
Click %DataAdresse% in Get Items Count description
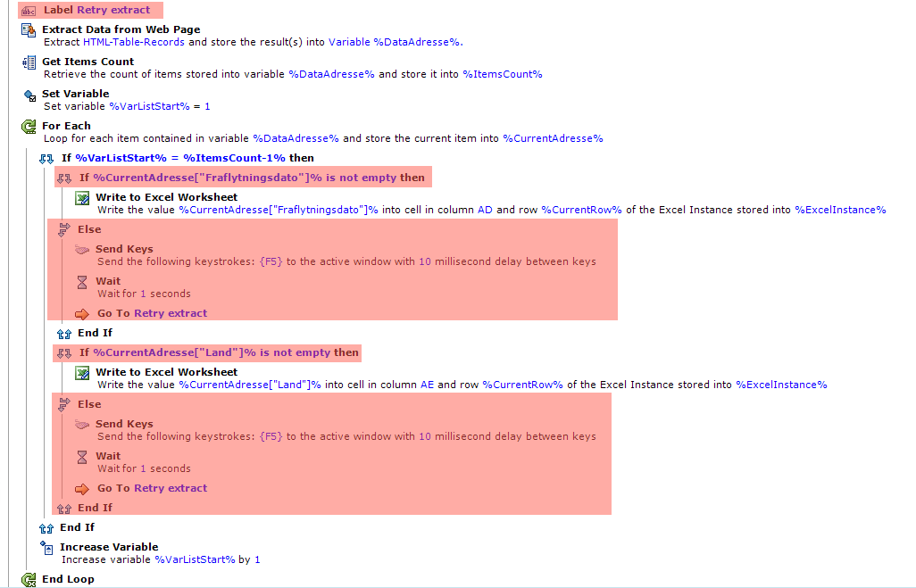tap(331, 74)
